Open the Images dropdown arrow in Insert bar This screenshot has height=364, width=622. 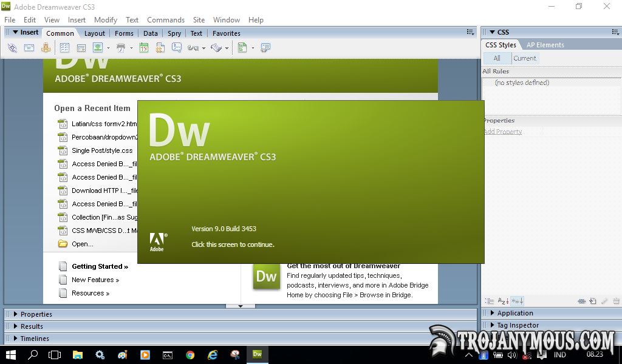click(x=108, y=48)
